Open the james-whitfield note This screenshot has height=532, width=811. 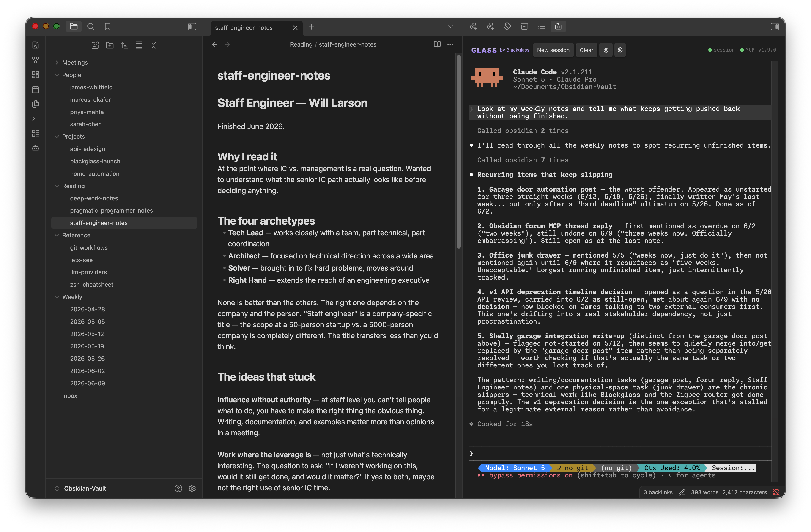click(x=91, y=87)
